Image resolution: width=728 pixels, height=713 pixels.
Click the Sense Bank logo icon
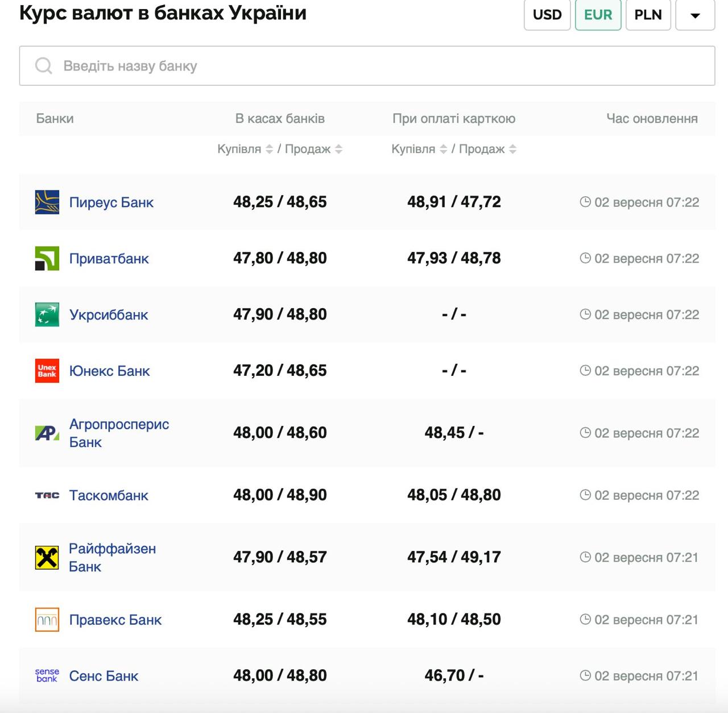47,676
